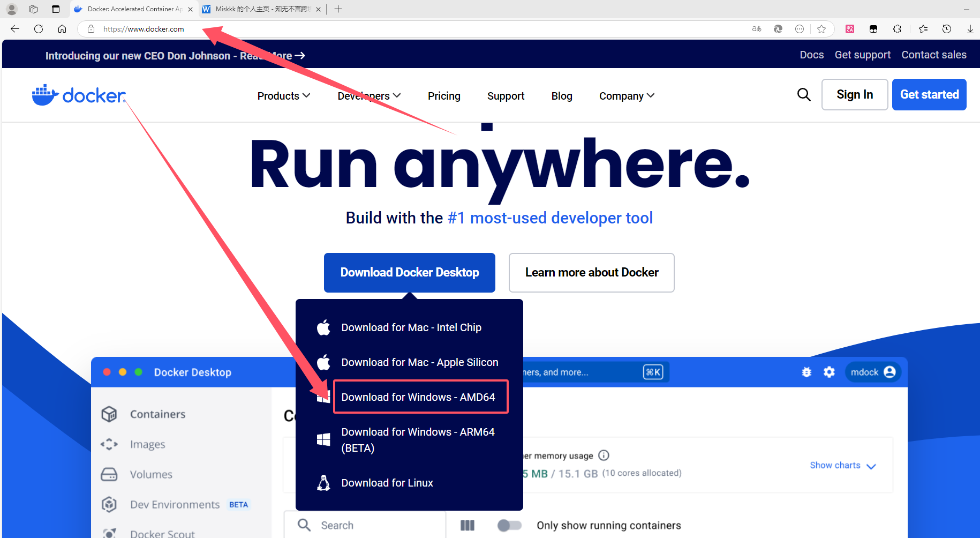Click the #1 most-used developer tool text

tap(550, 218)
